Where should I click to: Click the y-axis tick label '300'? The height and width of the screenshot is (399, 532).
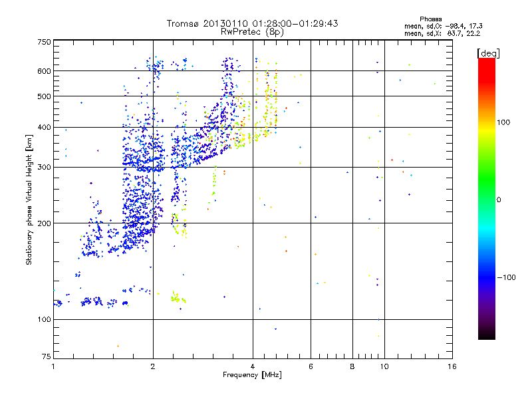[44, 168]
